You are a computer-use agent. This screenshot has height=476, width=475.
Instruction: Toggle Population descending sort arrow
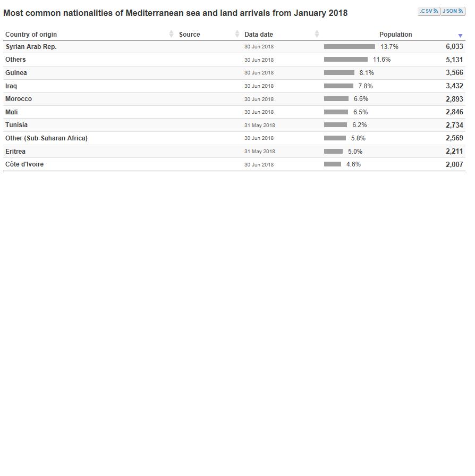(460, 35)
